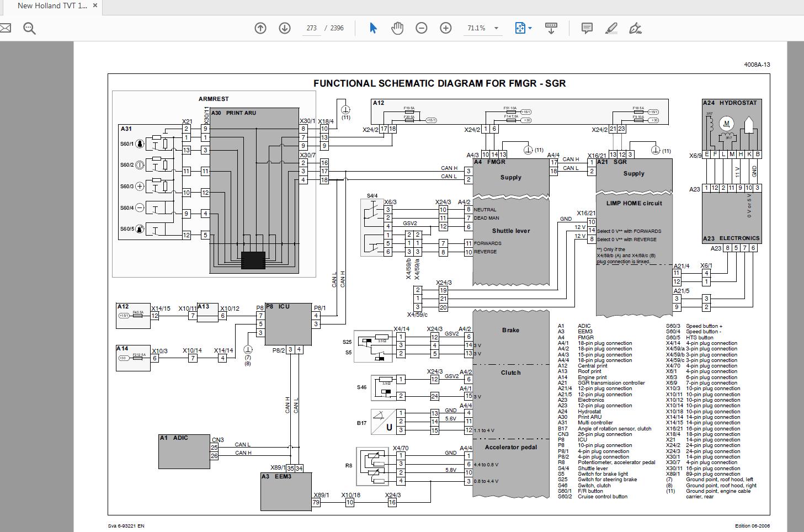Add a sticky note comment
The image size is (804, 532).
pyautogui.click(x=587, y=28)
